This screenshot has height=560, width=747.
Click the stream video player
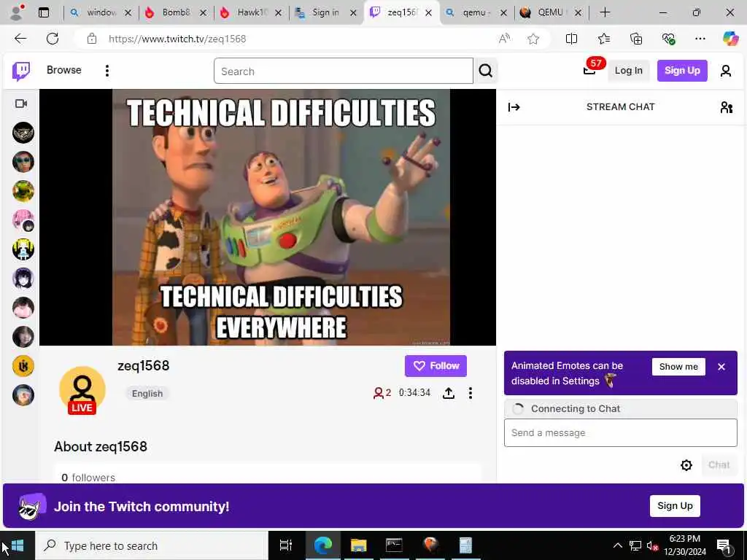[x=268, y=217]
